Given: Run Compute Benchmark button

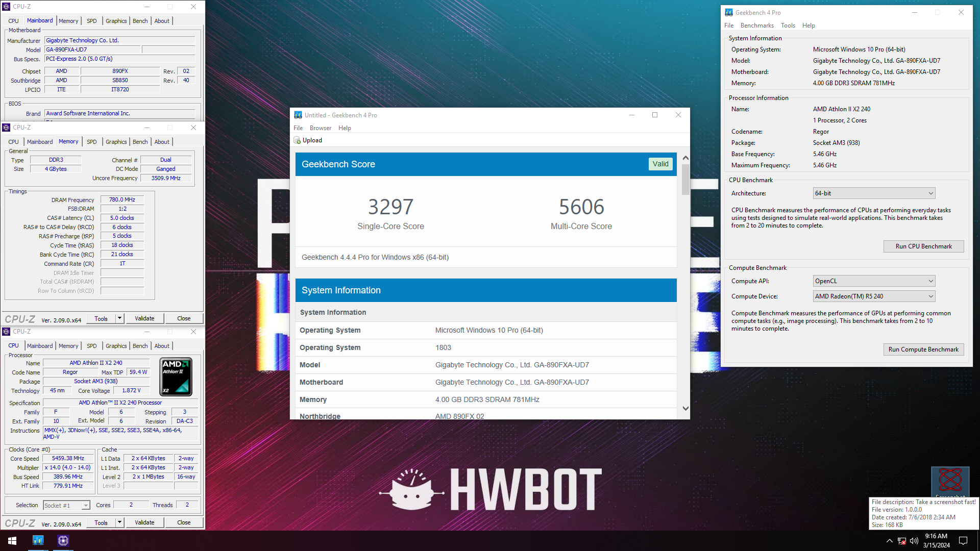Looking at the screenshot, I should point(923,349).
